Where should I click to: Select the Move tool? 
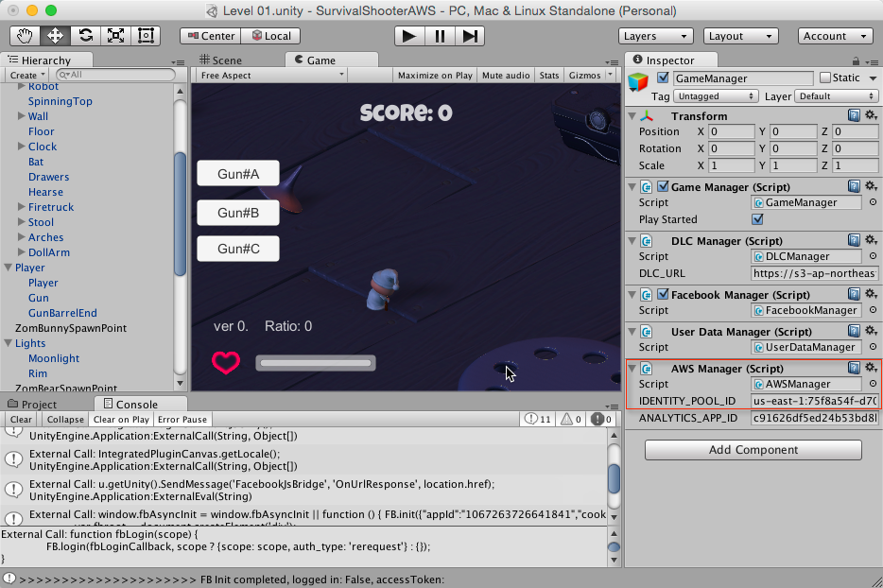(x=55, y=36)
